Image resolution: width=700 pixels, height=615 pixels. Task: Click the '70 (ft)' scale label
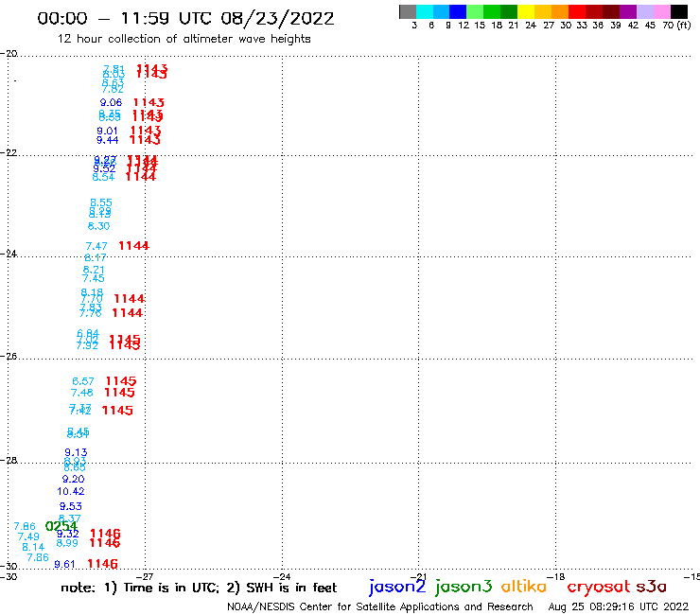coord(676,26)
